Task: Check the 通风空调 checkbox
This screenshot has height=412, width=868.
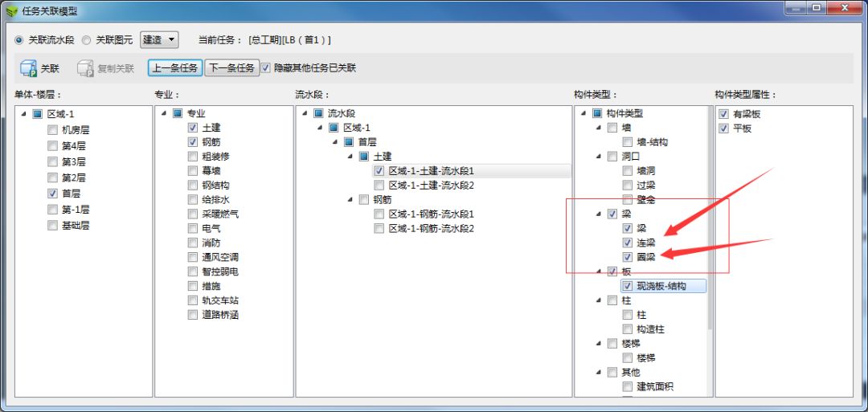Action: point(192,257)
